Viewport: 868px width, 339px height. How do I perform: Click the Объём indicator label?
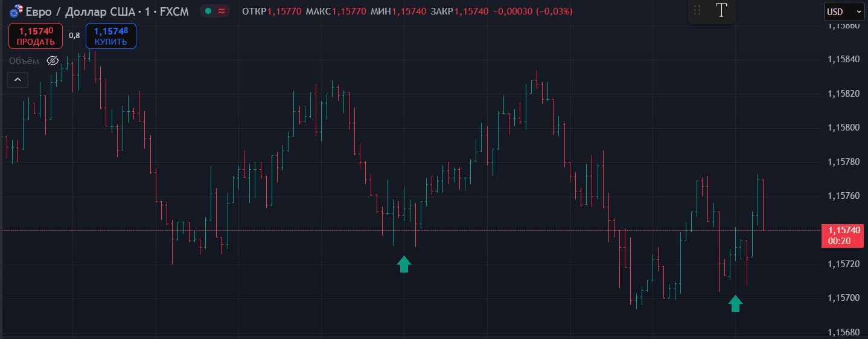24,60
